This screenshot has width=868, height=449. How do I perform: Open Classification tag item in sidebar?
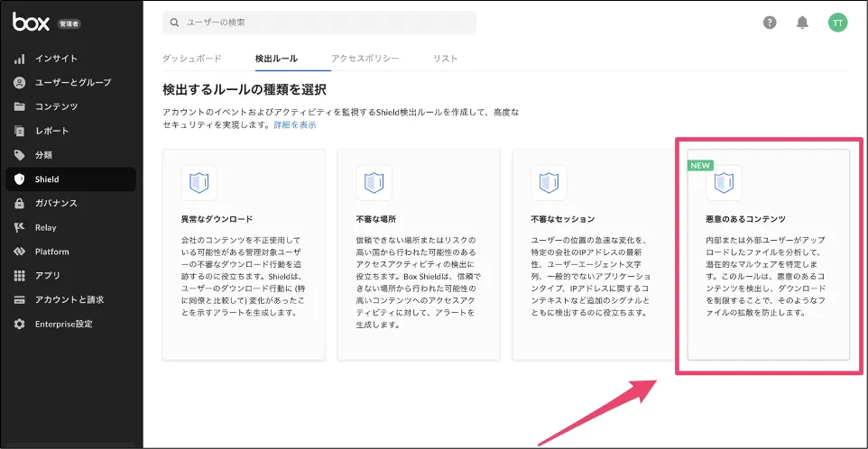point(43,155)
